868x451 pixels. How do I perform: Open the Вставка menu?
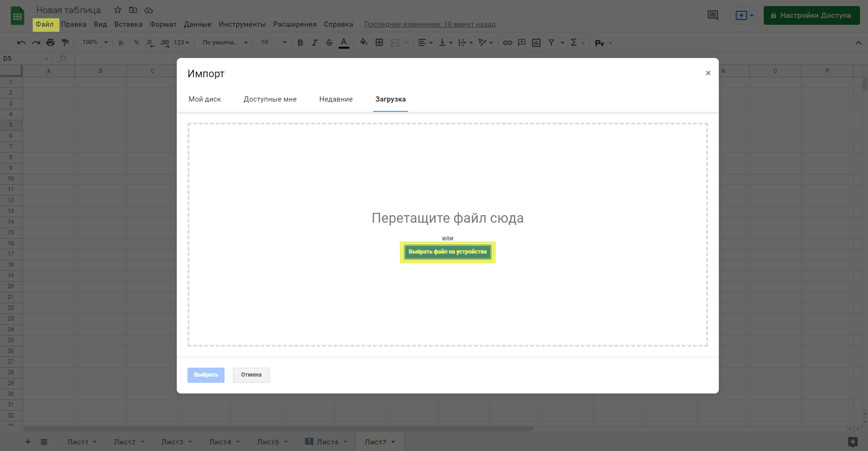click(x=128, y=24)
